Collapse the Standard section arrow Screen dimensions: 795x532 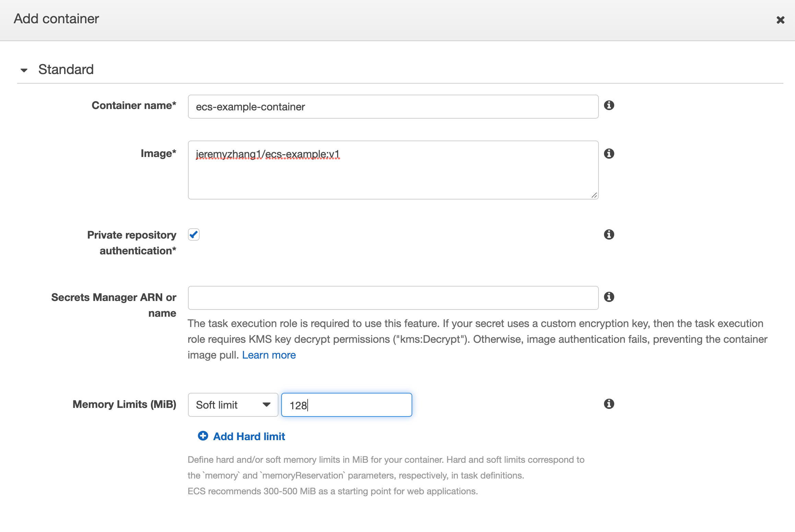24,70
